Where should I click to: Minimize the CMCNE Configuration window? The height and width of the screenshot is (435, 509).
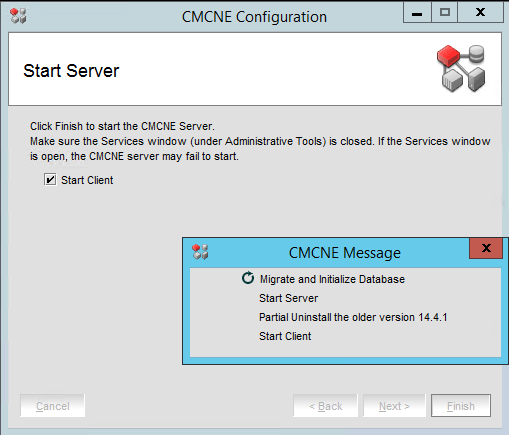(417, 12)
